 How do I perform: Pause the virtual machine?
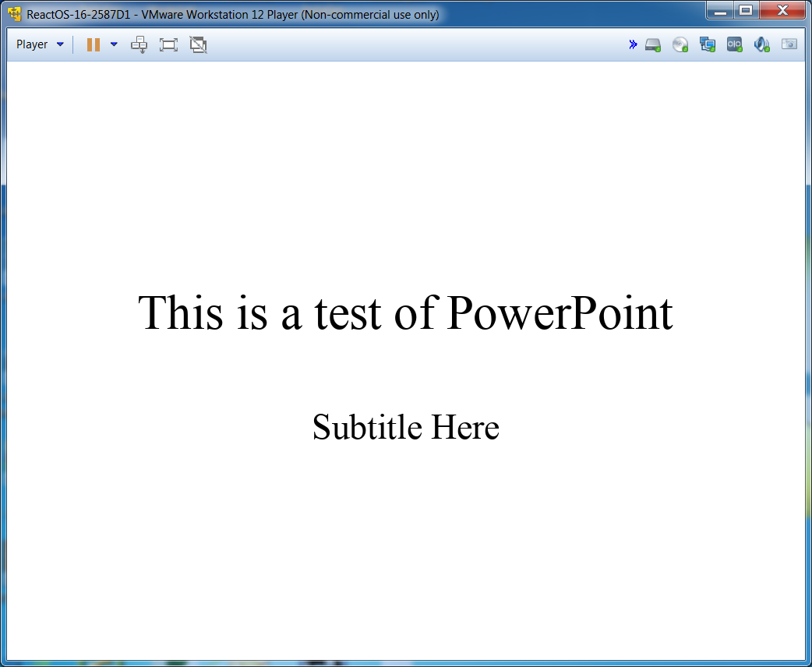94,44
